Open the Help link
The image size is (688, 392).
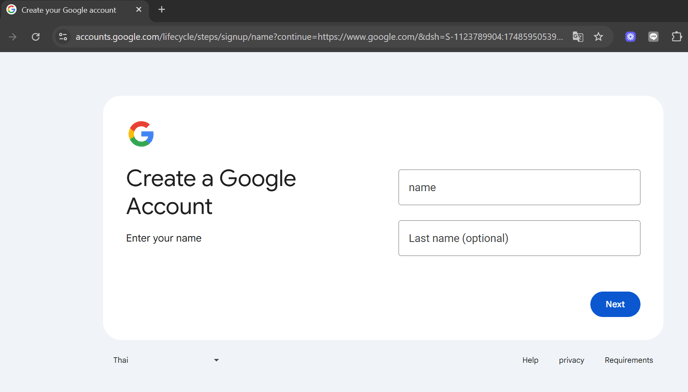[530, 360]
